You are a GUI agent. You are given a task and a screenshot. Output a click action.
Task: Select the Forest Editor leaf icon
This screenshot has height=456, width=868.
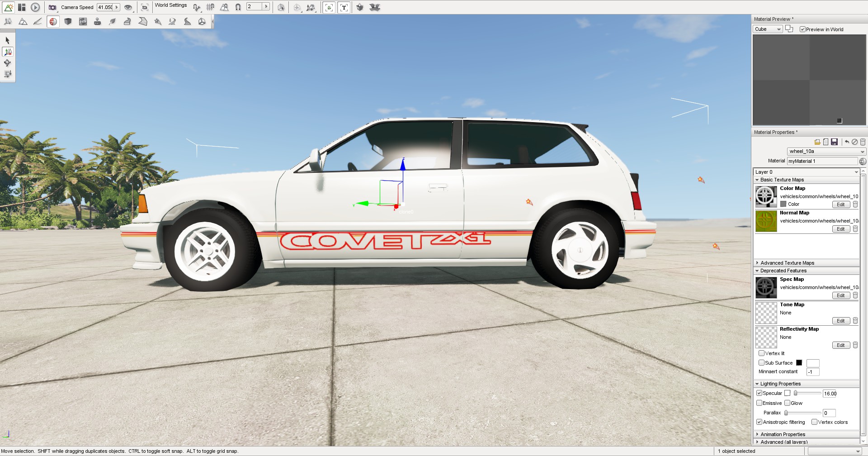pos(112,21)
